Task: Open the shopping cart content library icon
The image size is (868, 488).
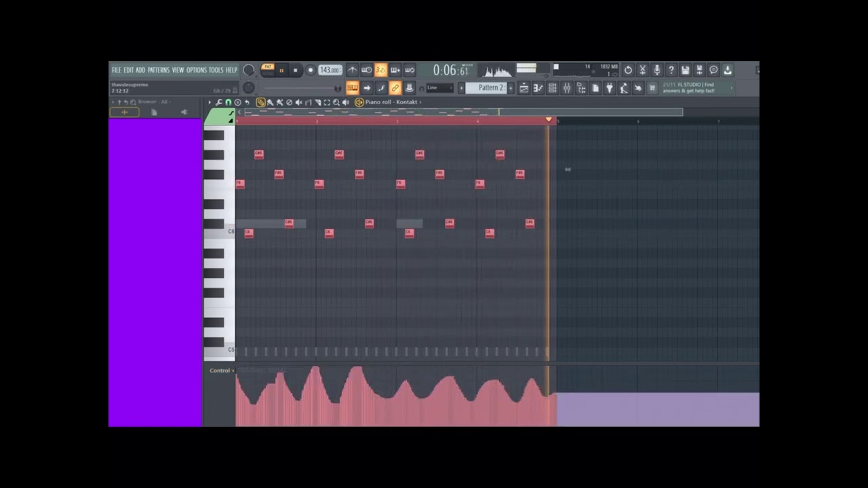Action: [652, 87]
